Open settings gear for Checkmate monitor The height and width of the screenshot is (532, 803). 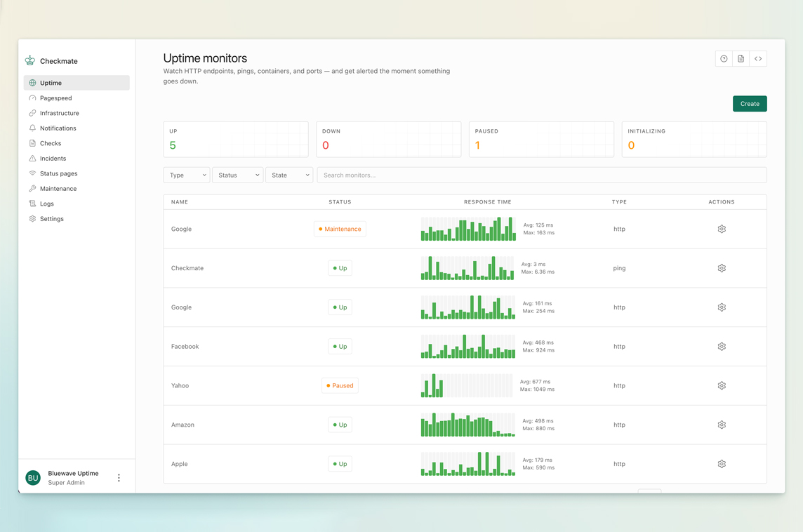pos(722,268)
